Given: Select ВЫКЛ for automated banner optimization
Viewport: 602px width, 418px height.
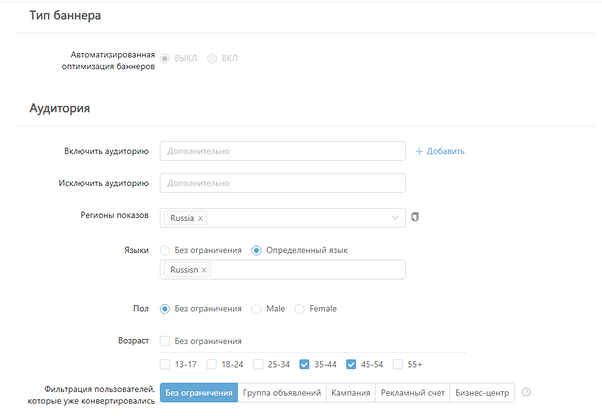Looking at the screenshot, I should [165, 58].
